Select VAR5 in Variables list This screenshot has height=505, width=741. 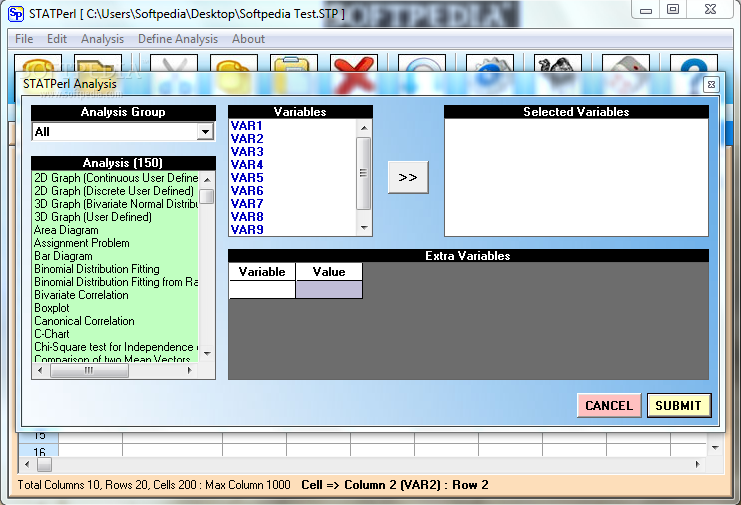coord(247,178)
